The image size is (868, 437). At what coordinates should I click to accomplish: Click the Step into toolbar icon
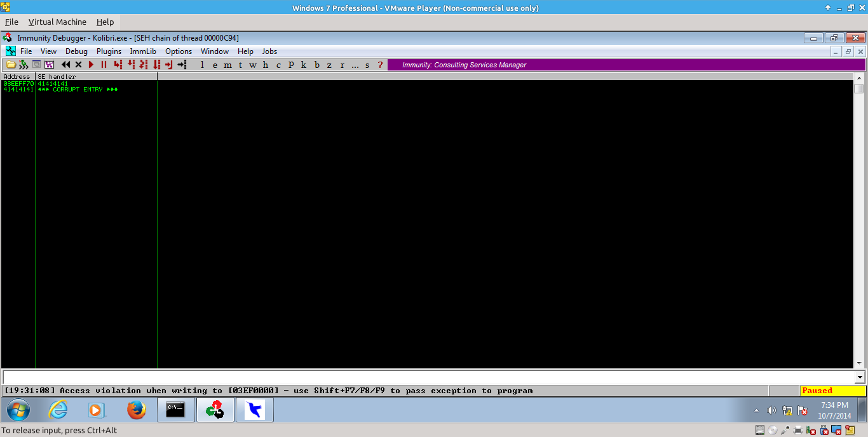[x=118, y=65]
